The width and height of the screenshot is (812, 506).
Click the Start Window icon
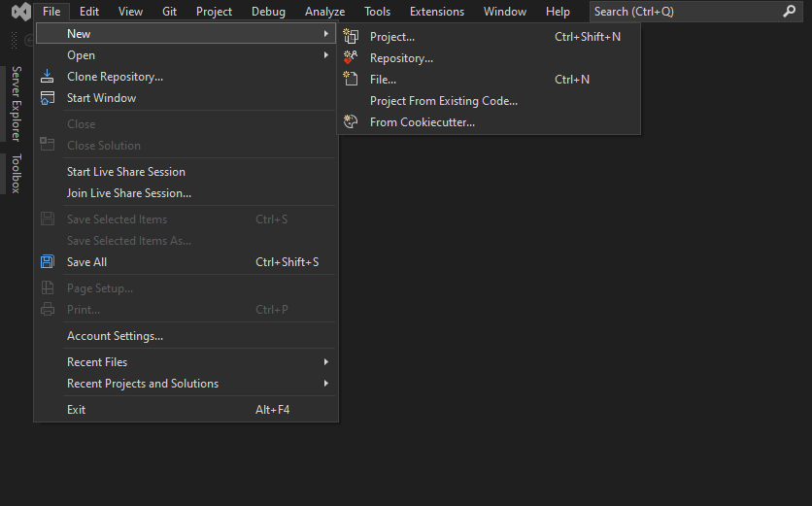click(x=47, y=98)
